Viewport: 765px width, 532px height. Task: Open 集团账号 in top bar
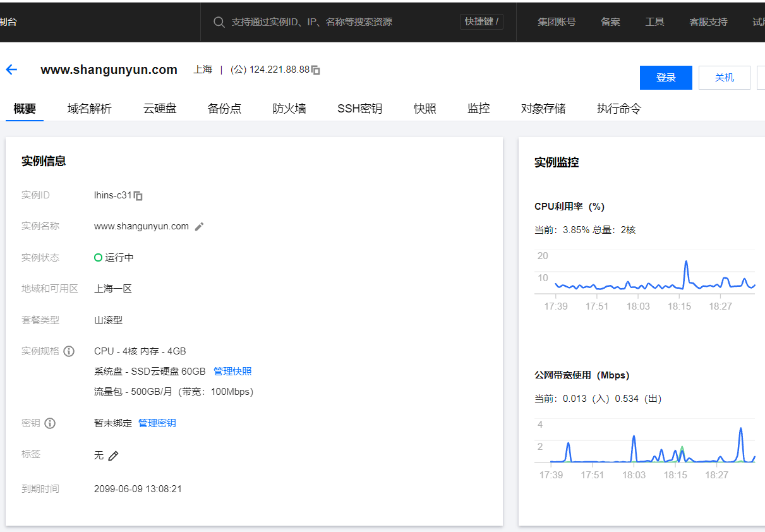click(x=557, y=22)
